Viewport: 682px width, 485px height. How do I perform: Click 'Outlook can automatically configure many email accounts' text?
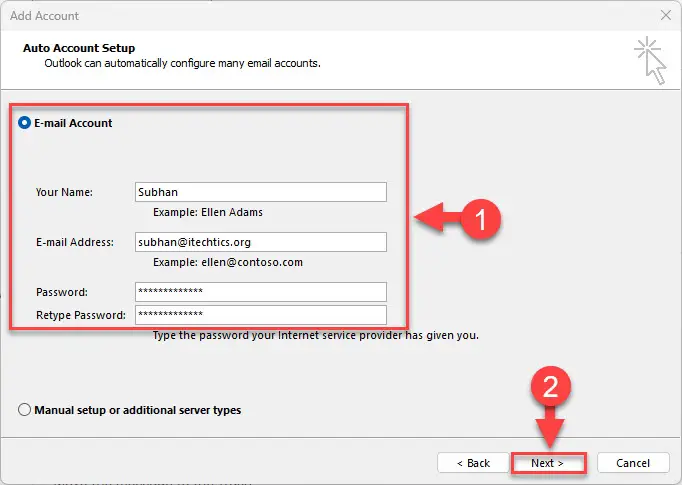pyautogui.click(x=183, y=63)
